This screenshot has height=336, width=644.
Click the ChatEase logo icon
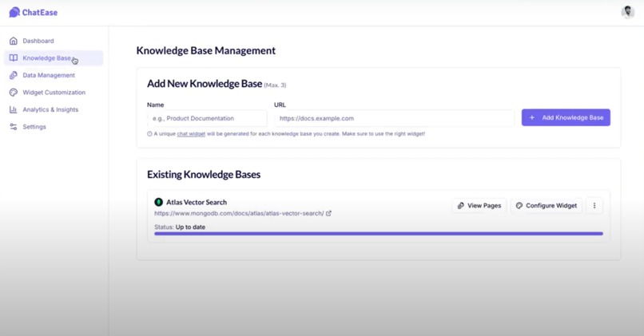[14, 12]
